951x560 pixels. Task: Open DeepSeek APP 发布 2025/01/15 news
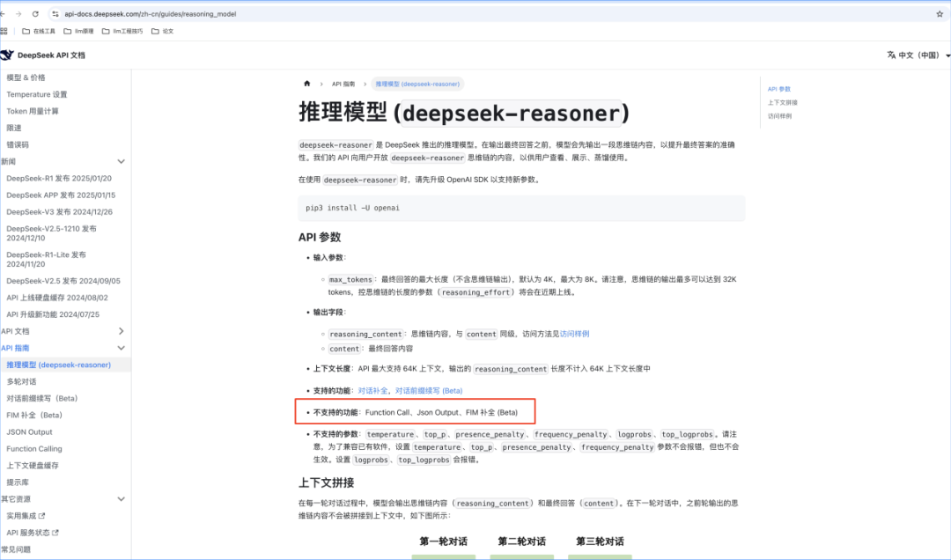(62, 195)
